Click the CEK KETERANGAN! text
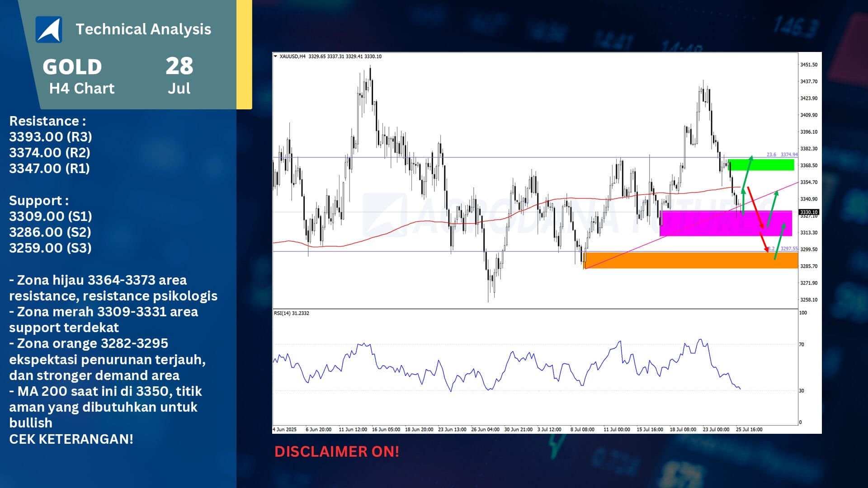This screenshot has width=868, height=488. tap(71, 439)
